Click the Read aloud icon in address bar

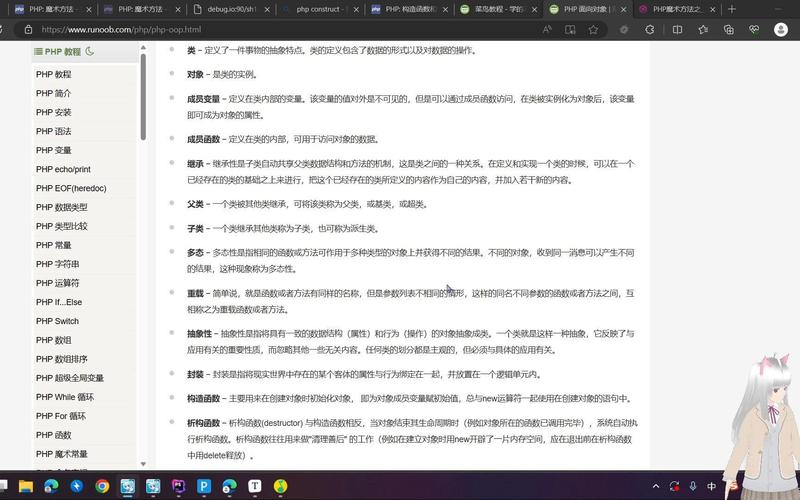547,30
